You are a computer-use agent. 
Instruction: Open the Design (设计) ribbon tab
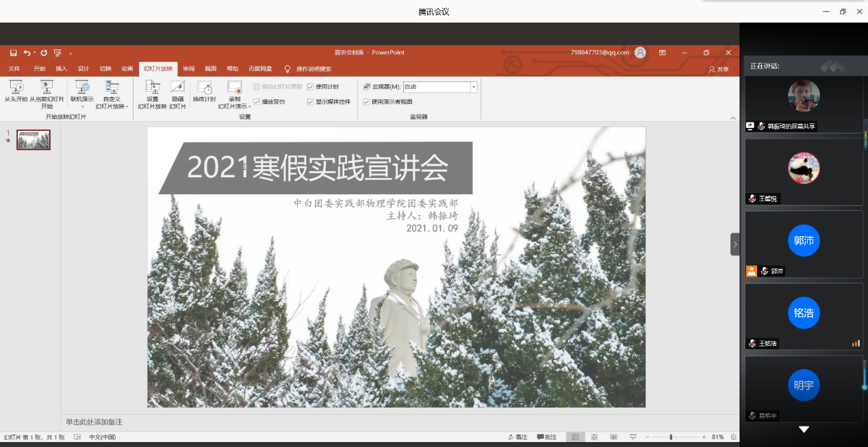[x=83, y=69]
